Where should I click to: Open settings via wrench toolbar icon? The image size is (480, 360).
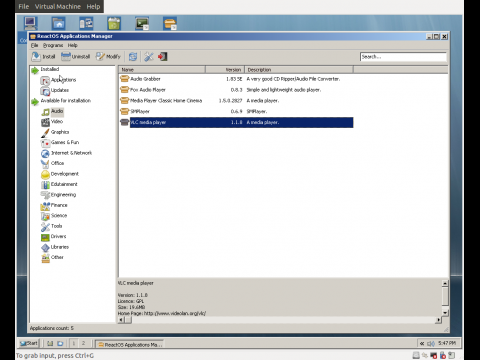point(149,57)
